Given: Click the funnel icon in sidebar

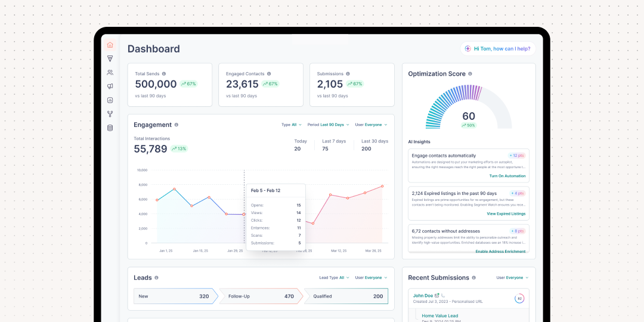Looking at the screenshot, I should click(110, 58).
